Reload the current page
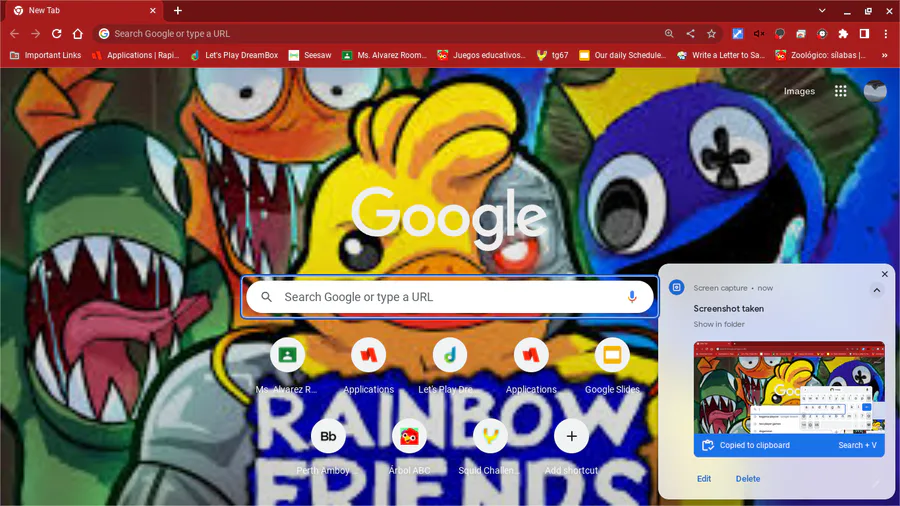The image size is (900, 506). coord(56,34)
